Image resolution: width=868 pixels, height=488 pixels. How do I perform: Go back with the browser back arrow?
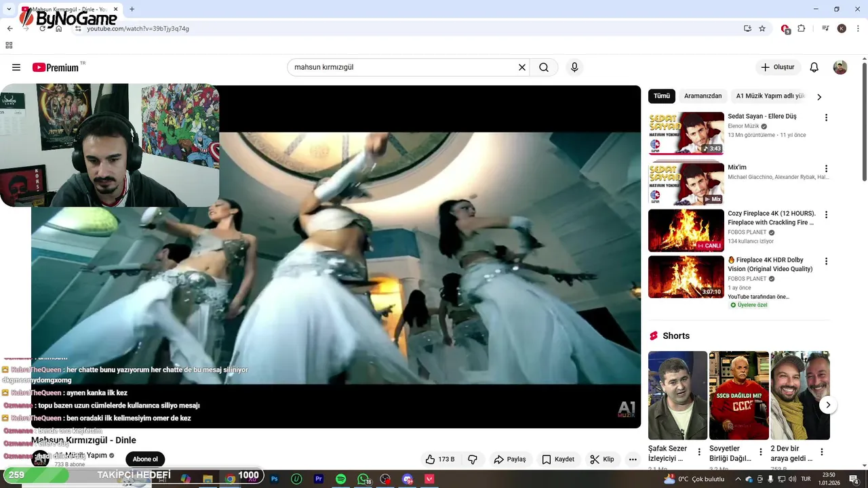click(x=9, y=28)
